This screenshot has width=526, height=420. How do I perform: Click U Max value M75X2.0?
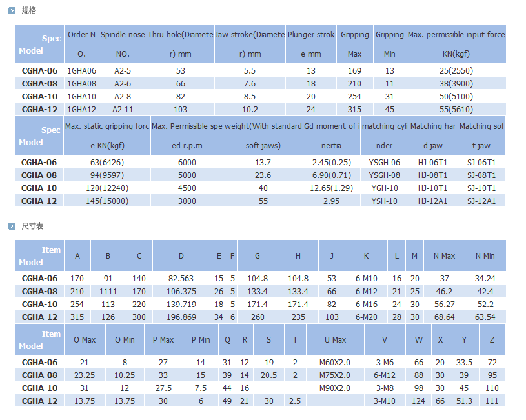tap(335, 375)
